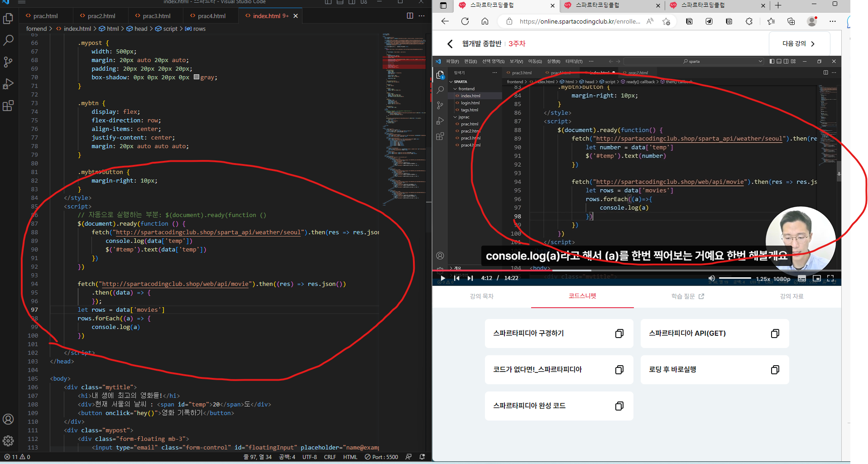Go to the browser home page
The height and width of the screenshot is (464, 868).
(x=485, y=21)
